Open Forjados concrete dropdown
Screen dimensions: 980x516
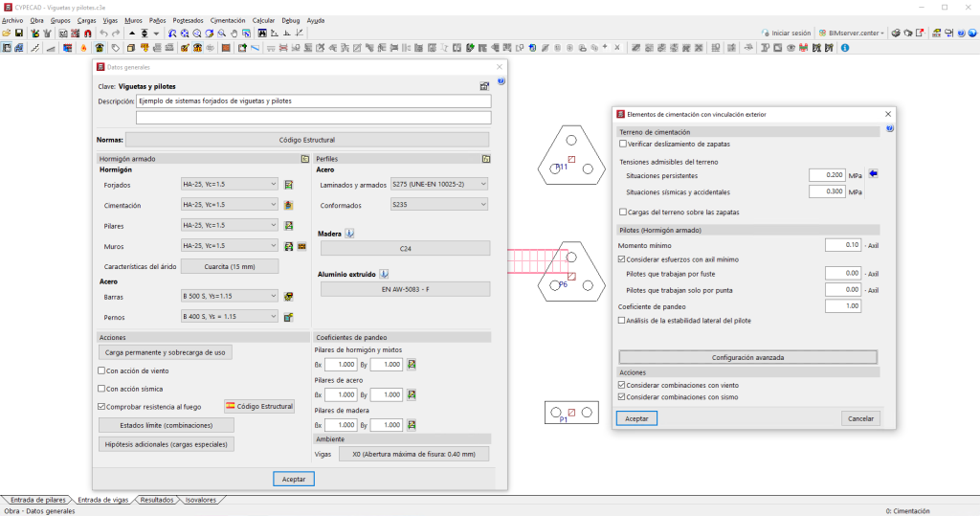[230, 184]
